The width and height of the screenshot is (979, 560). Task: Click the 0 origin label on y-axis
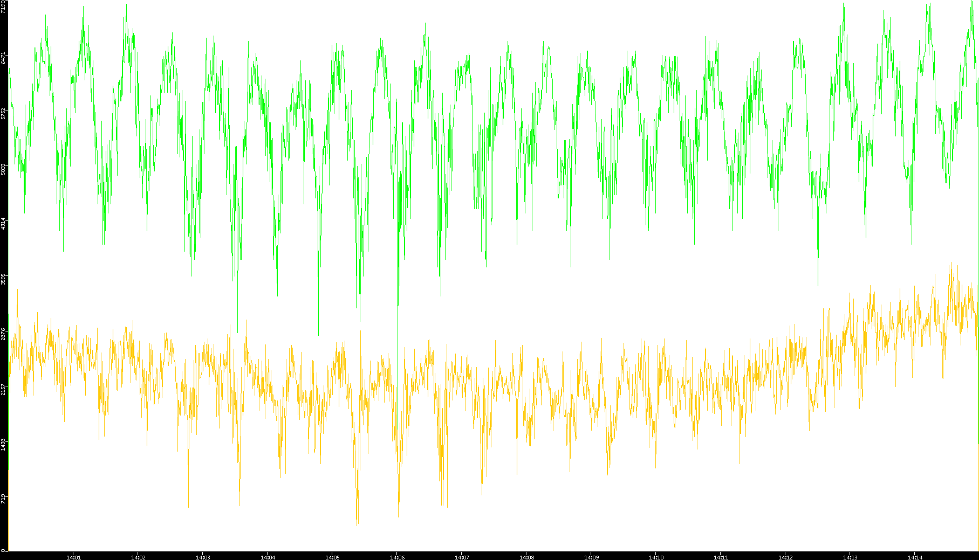[x=4, y=550]
